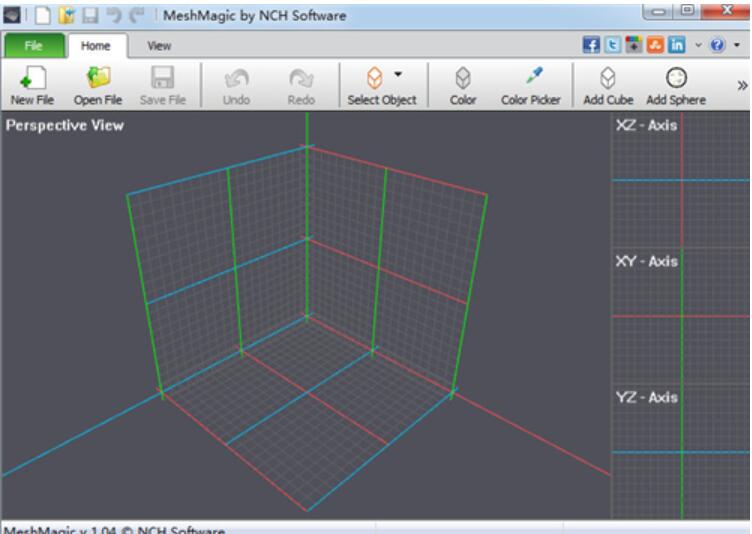Open the help dropdown arrow
The height and width of the screenshot is (534, 752).
coord(739,46)
